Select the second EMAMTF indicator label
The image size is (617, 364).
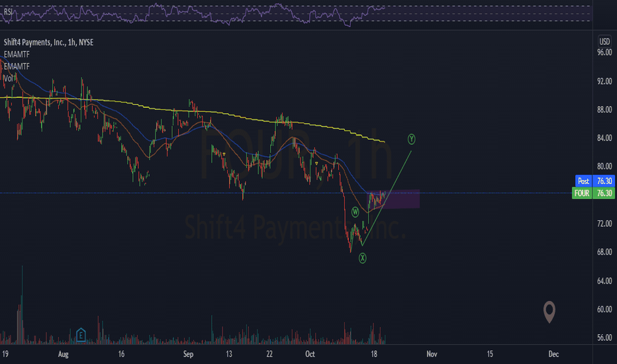click(x=17, y=66)
